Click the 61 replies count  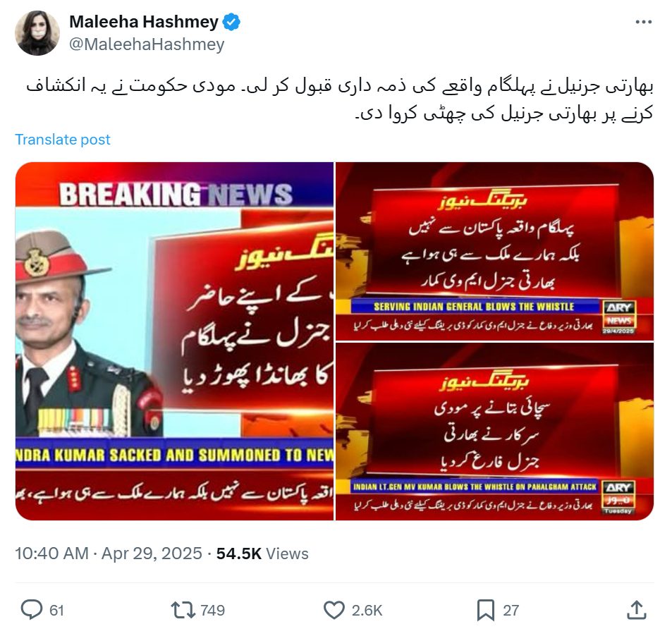pyautogui.click(x=56, y=611)
